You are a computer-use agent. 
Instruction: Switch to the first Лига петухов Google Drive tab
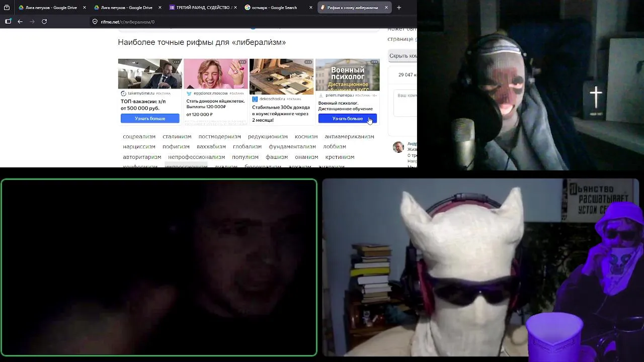[52, 8]
